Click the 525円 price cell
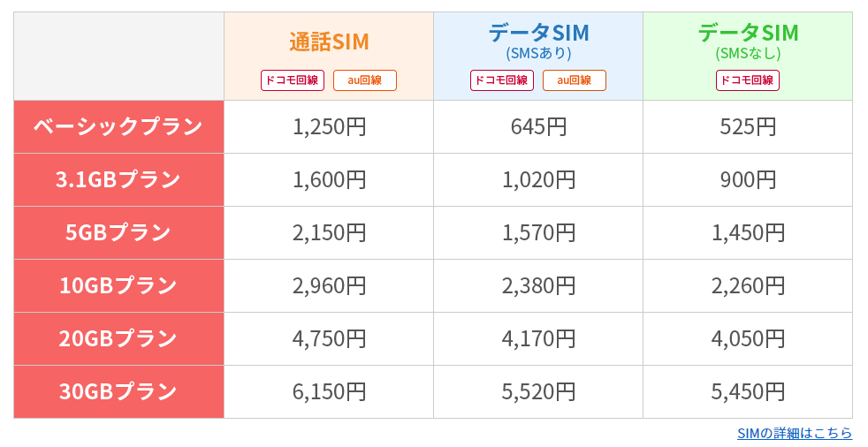This screenshot has height=447, width=868. (748, 126)
